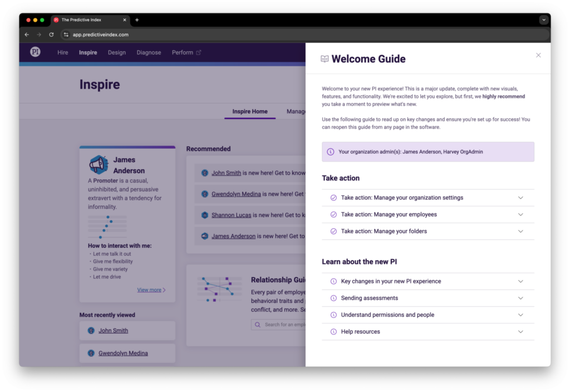Viewport: 570px width, 392px height.
Task: Open the Diagnose menu item
Action: [x=149, y=53]
